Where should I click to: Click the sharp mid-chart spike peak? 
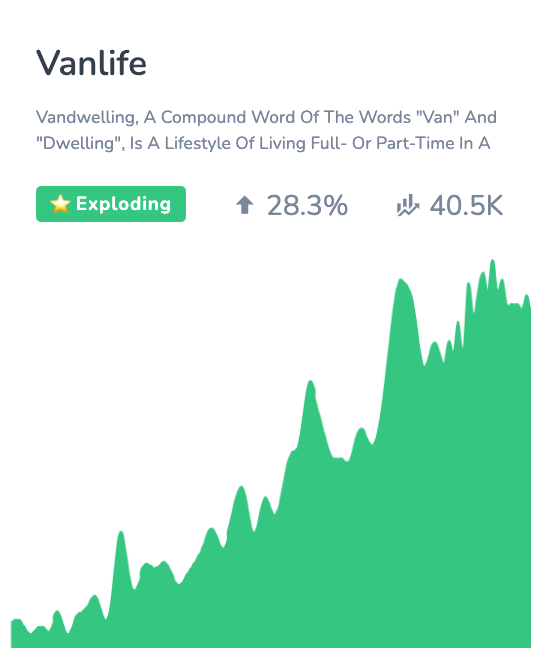click(x=310, y=382)
